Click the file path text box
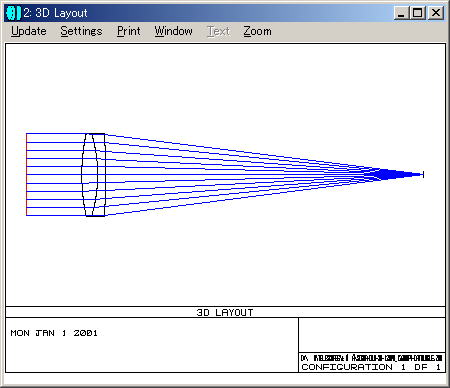 pyautogui.click(x=371, y=358)
